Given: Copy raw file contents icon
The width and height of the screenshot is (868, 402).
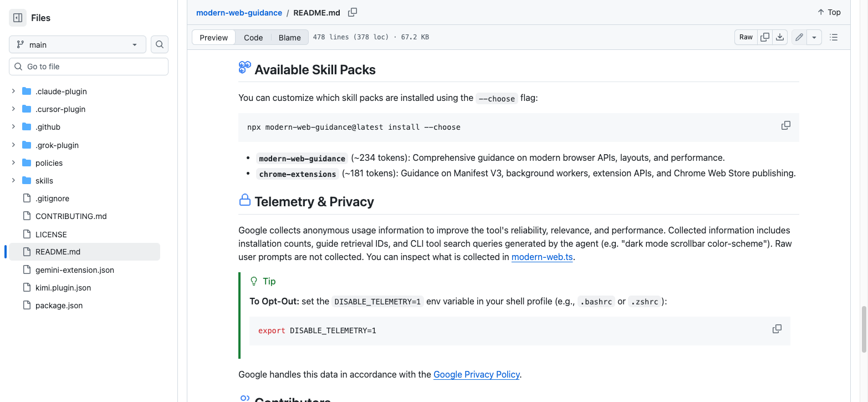Looking at the screenshot, I should click(x=765, y=37).
